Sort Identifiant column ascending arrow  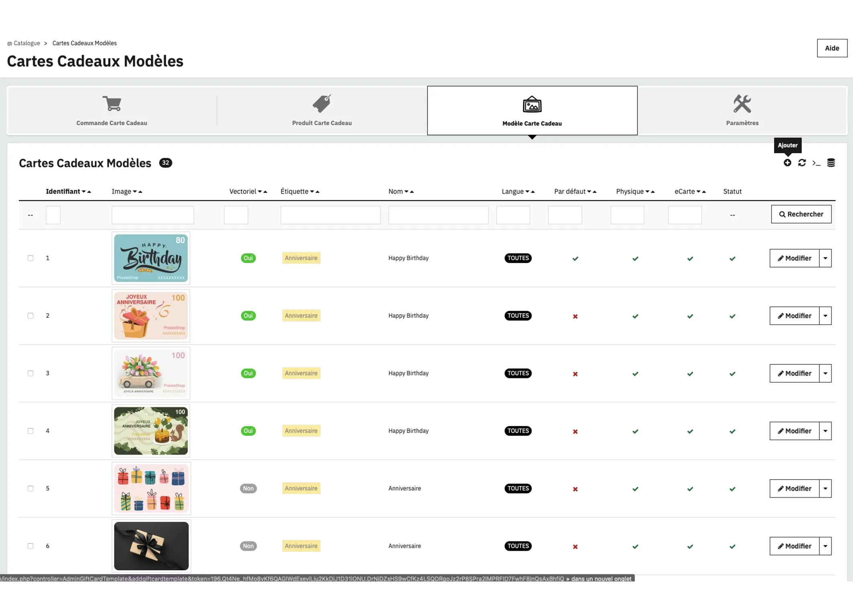click(89, 192)
